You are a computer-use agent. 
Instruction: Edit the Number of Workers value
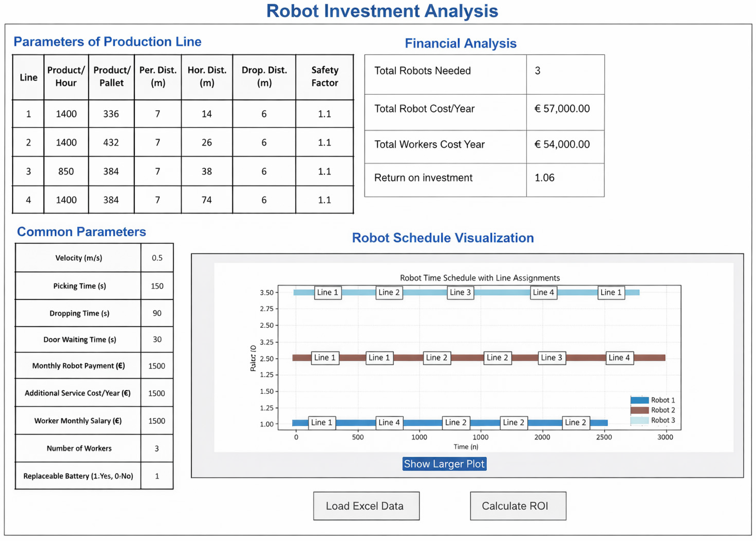[157, 448]
